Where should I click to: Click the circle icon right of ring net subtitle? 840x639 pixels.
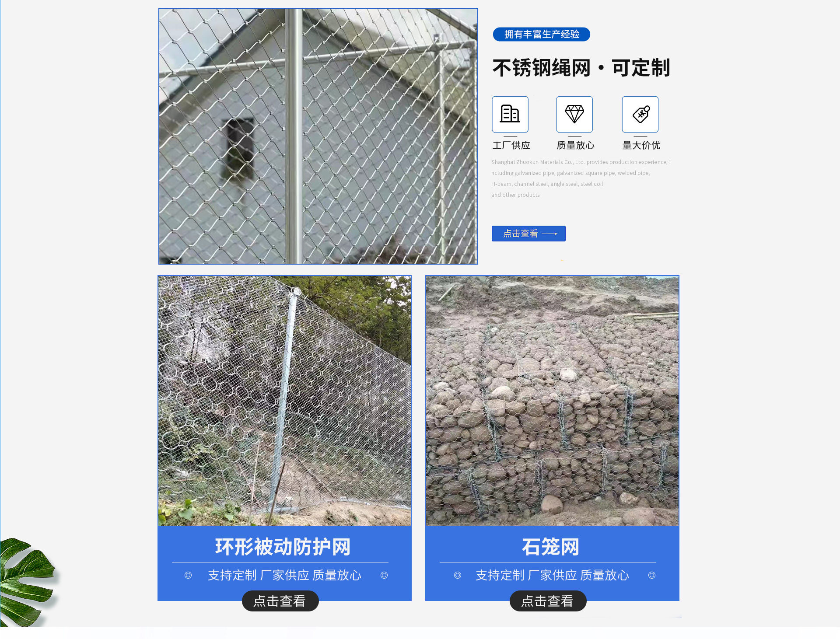coord(384,575)
